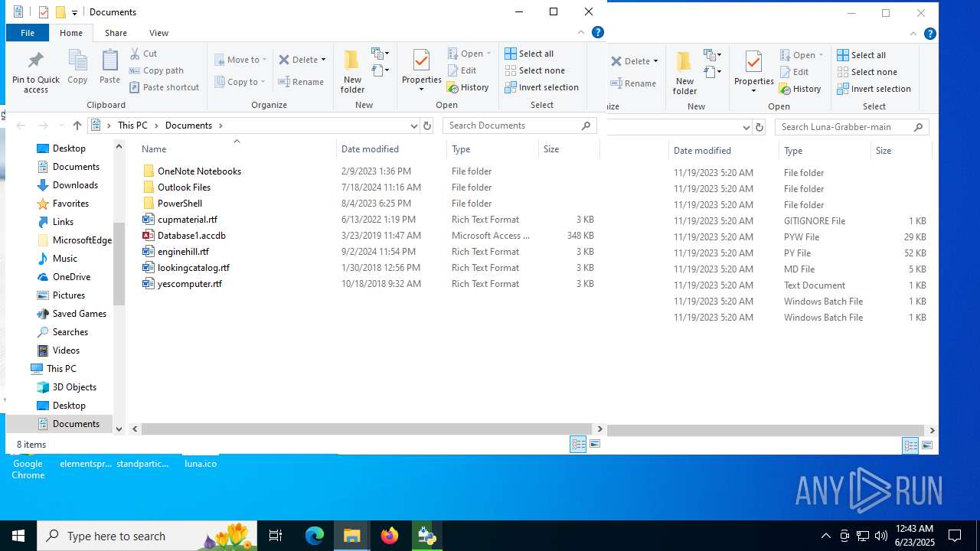This screenshot has width=980, height=551.
Task: Open help icon in Documents window
Action: 598,32
